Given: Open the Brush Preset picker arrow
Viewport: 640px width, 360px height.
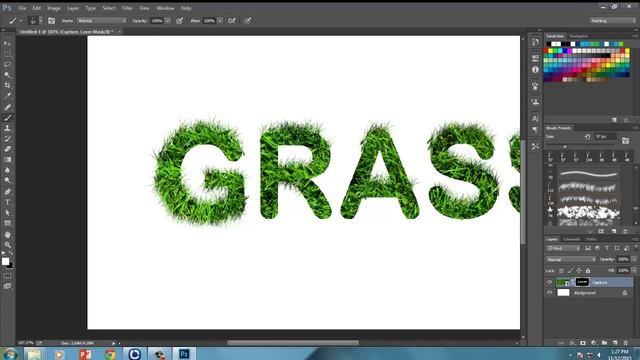Looking at the screenshot, I should 40,20.
